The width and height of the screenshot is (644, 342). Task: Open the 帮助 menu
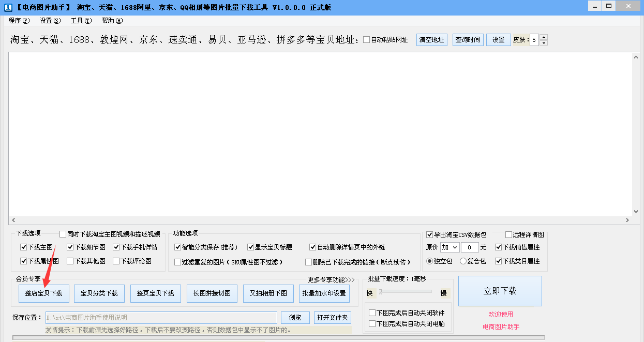pos(112,21)
